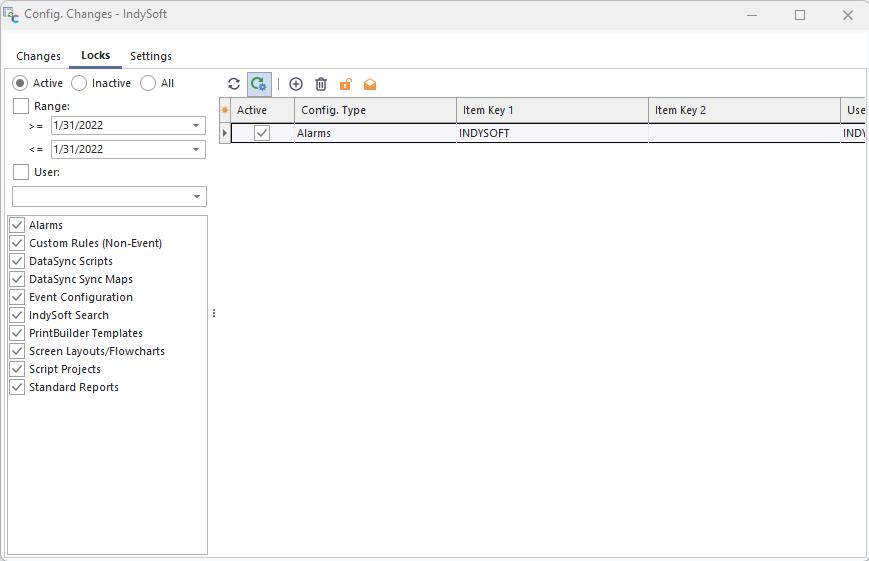The width and height of the screenshot is (869, 561).
Task: Open the User selection dropdown
Action: [x=197, y=196]
